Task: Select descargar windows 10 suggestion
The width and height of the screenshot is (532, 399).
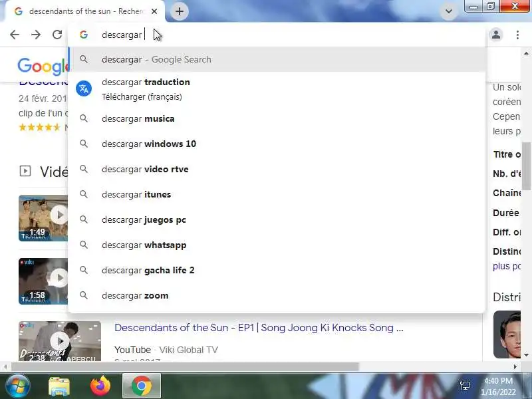Action: (x=277, y=144)
